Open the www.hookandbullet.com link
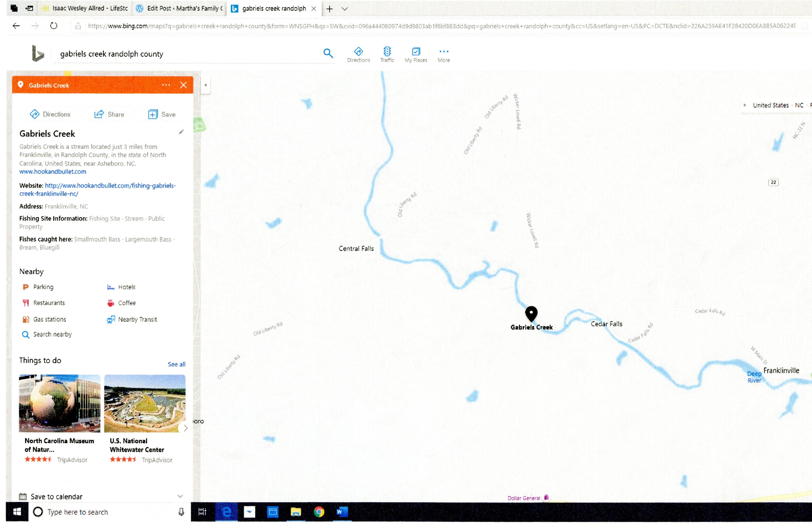 pyautogui.click(x=53, y=172)
